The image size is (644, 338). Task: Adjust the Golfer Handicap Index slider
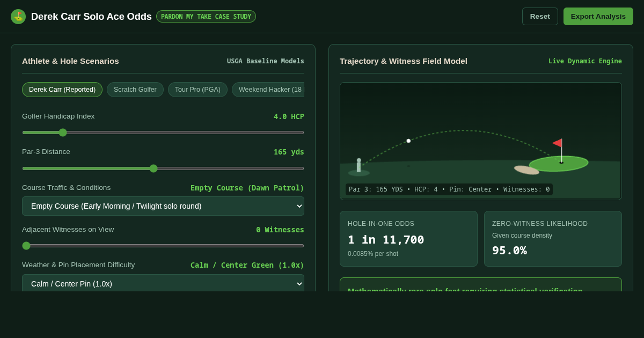click(x=163, y=133)
